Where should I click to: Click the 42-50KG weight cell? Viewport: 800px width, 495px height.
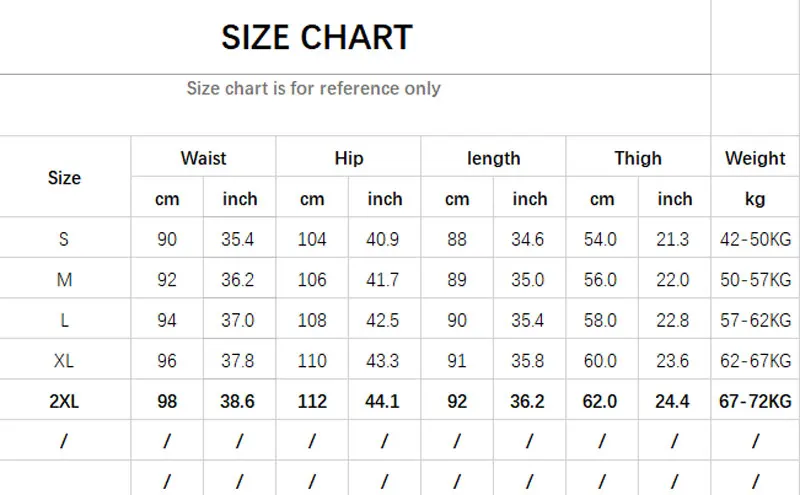coord(755,239)
